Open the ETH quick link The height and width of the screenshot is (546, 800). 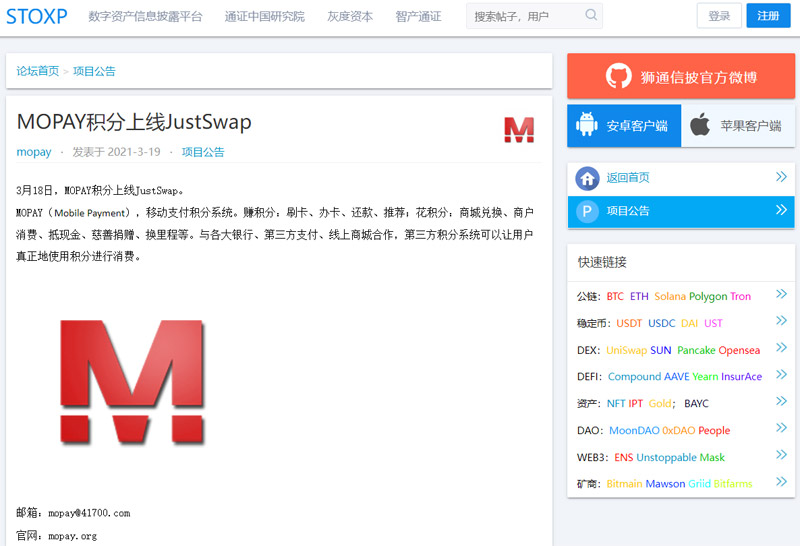[x=639, y=296]
